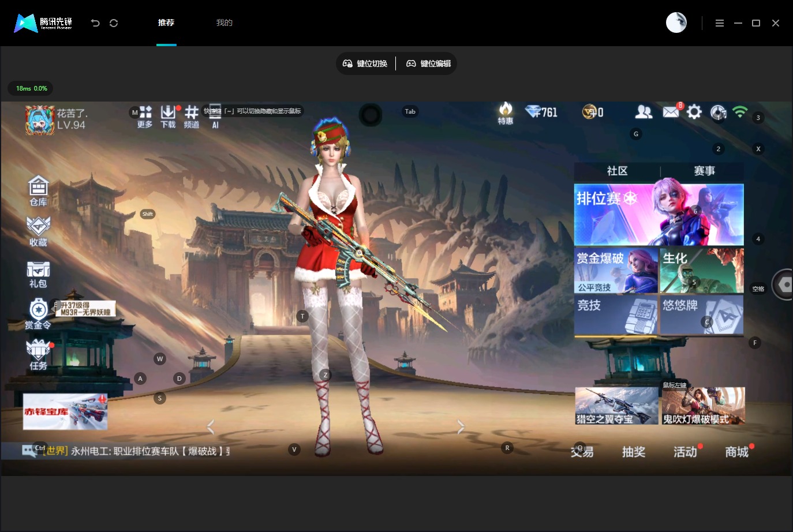793x532 pixels.
Task: Select the 竞技 competitive mode card
Action: 616,315
